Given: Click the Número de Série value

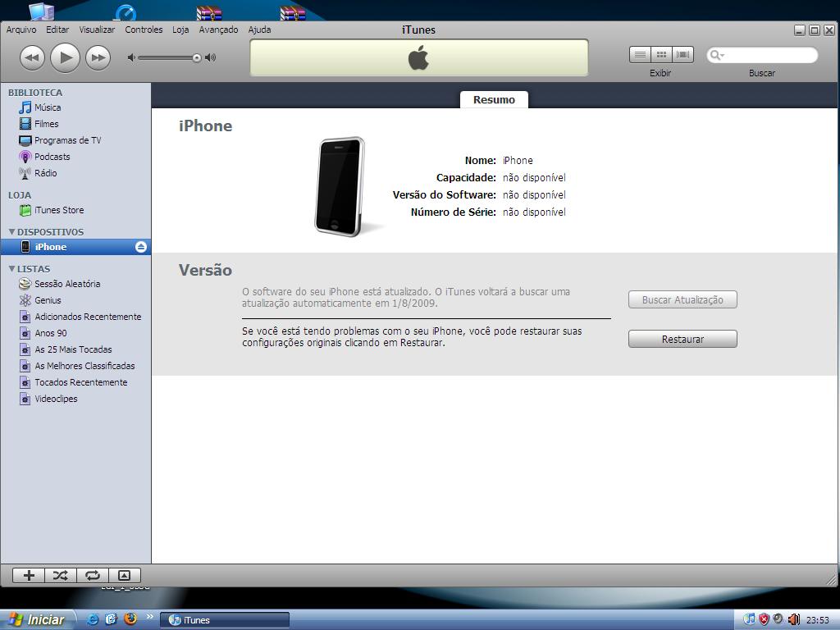Looking at the screenshot, I should click(x=534, y=212).
